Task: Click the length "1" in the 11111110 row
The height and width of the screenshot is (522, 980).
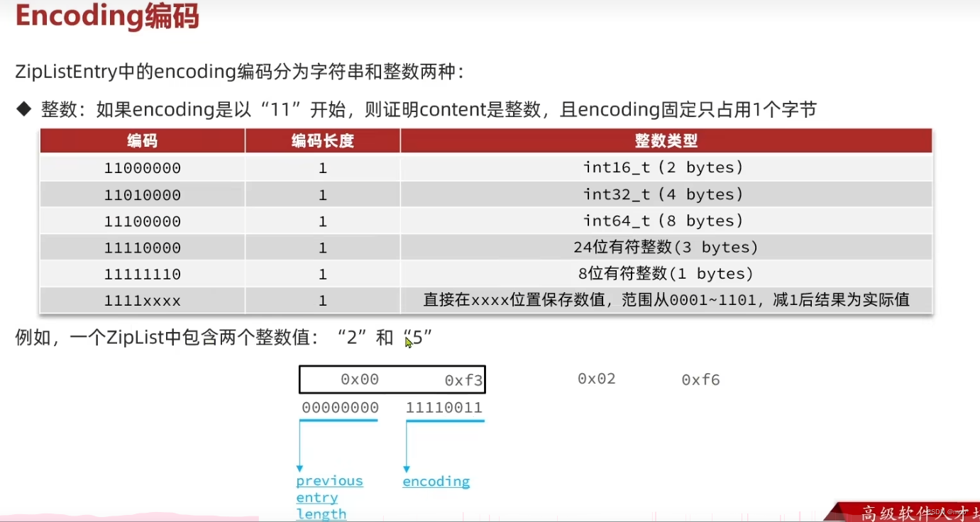Action: tap(323, 274)
